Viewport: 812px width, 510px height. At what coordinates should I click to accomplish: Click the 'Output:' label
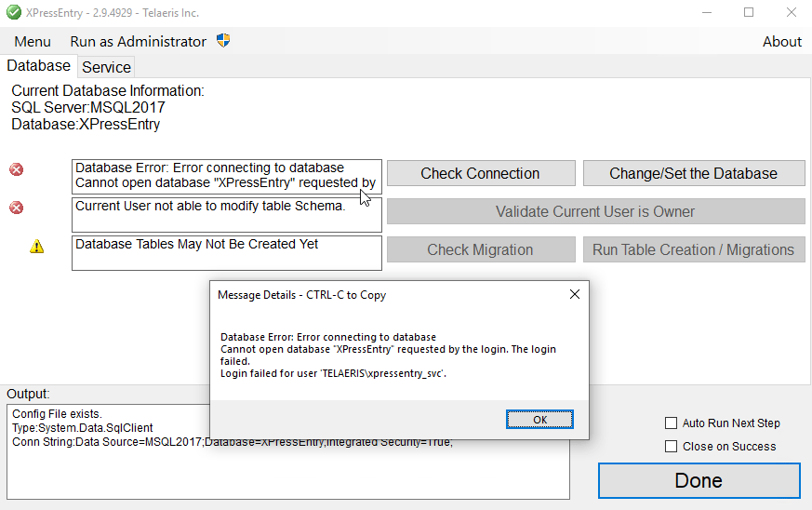point(28,394)
